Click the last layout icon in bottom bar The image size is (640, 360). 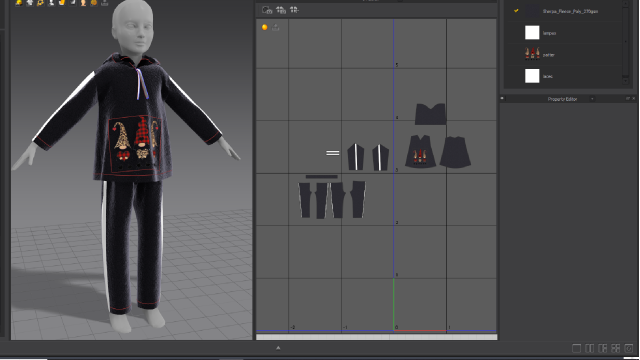629,348
